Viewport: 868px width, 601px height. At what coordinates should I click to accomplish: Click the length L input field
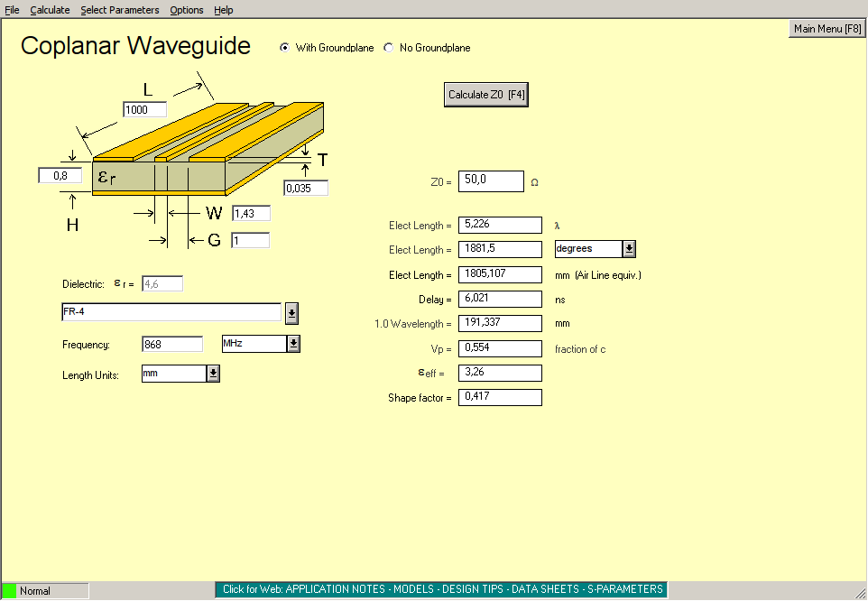tap(145, 109)
